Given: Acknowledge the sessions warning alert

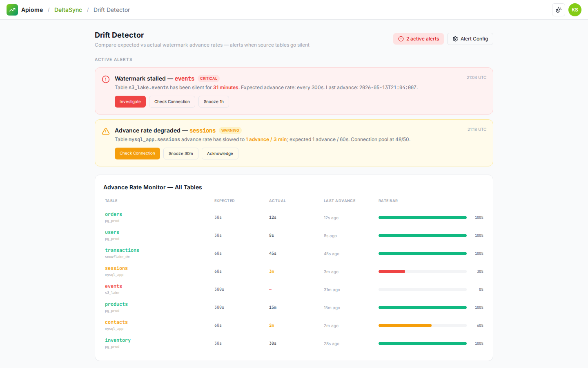Looking at the screenshot, I should 220,153.
